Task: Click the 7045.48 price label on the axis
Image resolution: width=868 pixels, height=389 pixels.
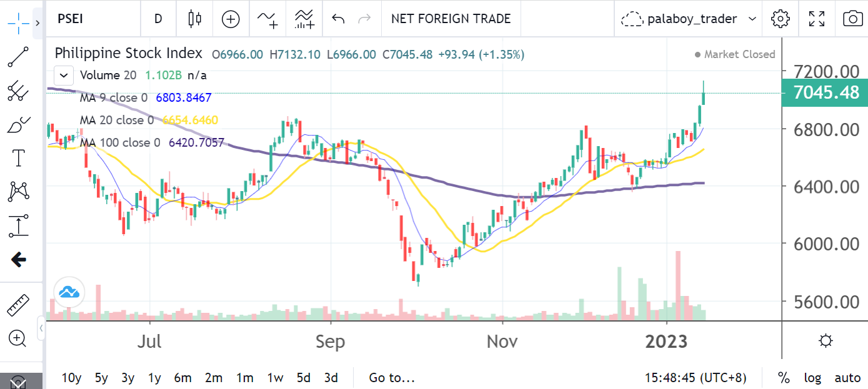Action: [x=824, y=92]
